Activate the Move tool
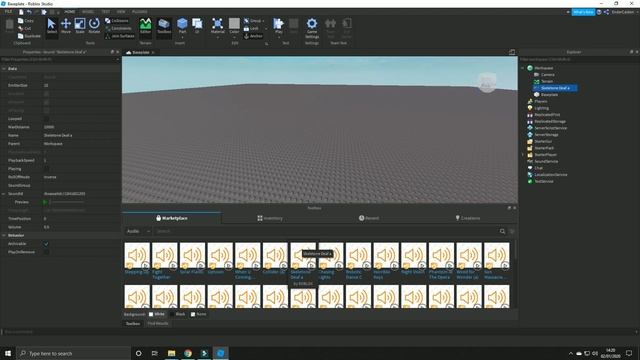640x360 pixels. pos(66,26)
